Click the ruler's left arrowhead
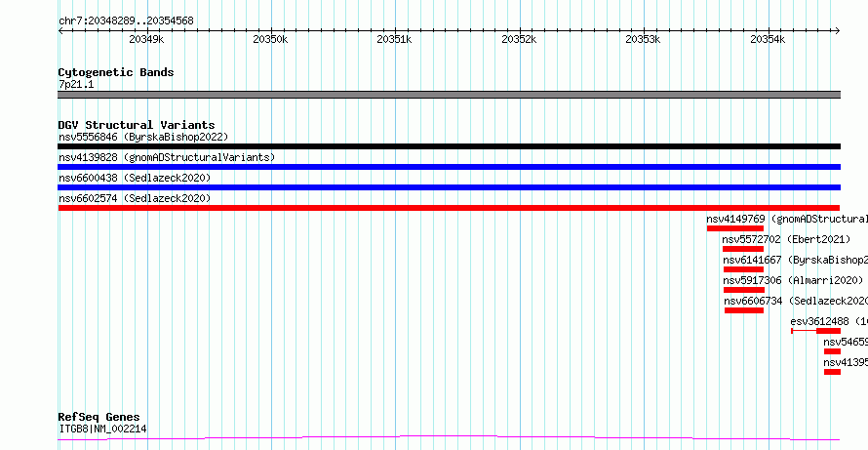 pyautogui.click(x=60, y=31)
